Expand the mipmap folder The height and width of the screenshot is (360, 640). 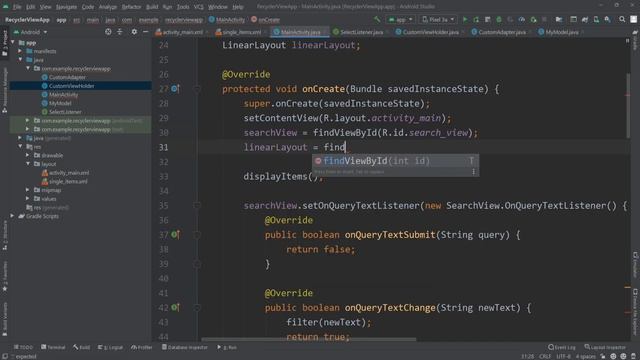click(x=27, y=190)
